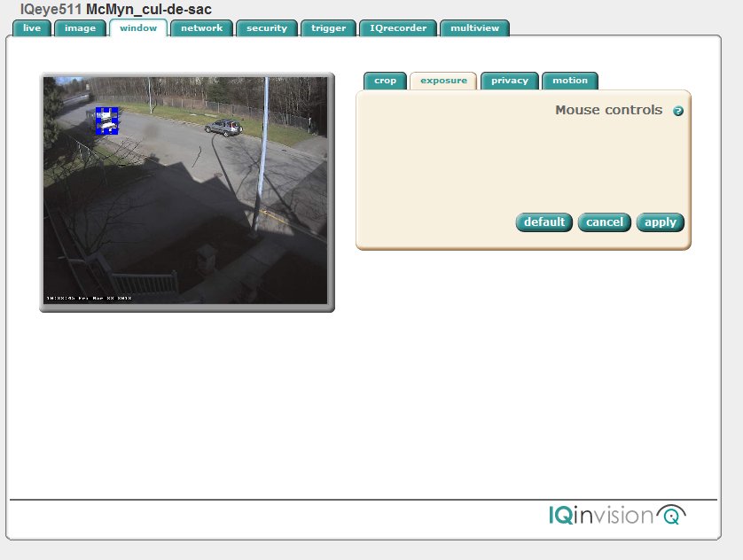
Task: Open the privacy sub-tab
Action: pos(510,81)
